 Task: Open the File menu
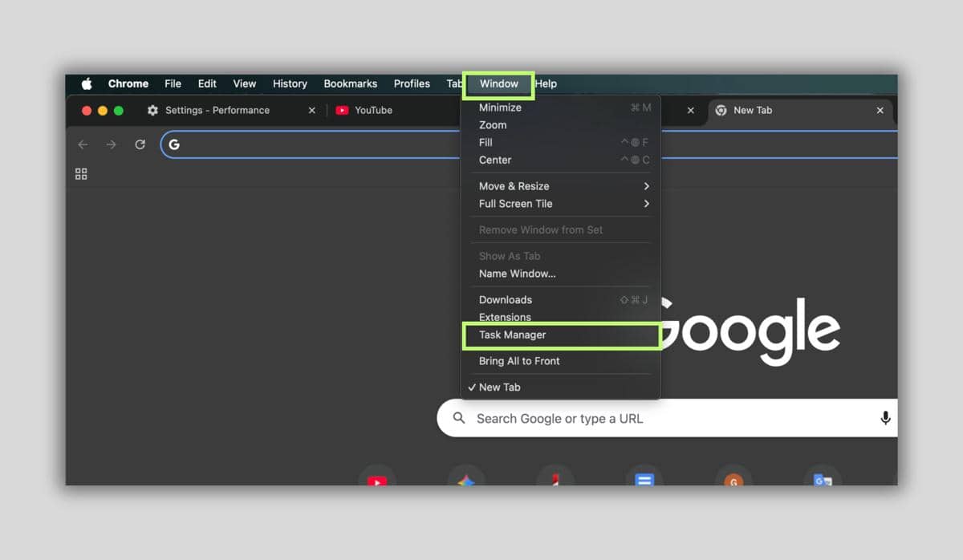click(173, 83)
